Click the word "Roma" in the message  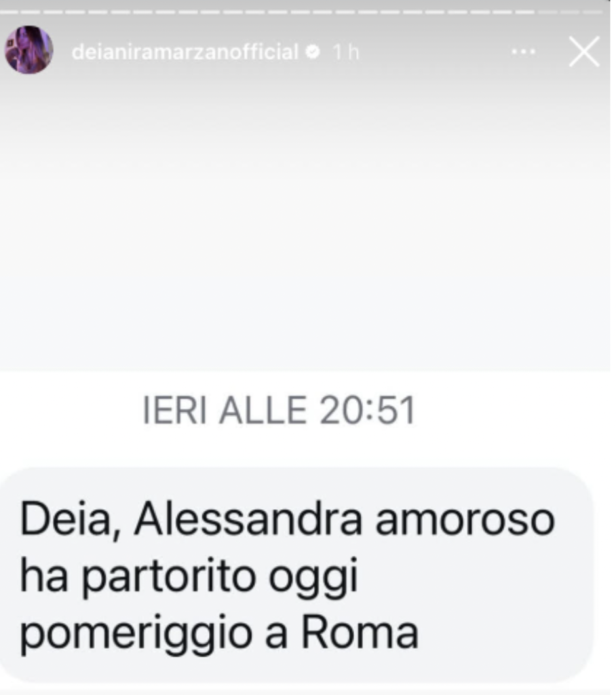click(x=360, y=633)
